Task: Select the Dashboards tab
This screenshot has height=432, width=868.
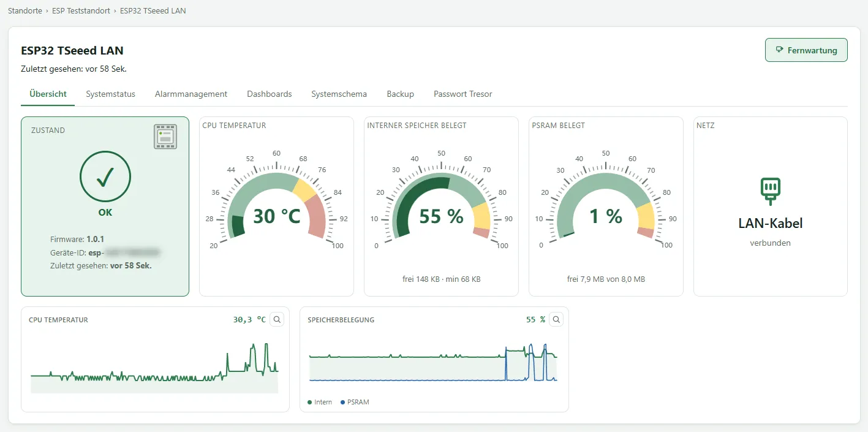Action: [270, 94]
